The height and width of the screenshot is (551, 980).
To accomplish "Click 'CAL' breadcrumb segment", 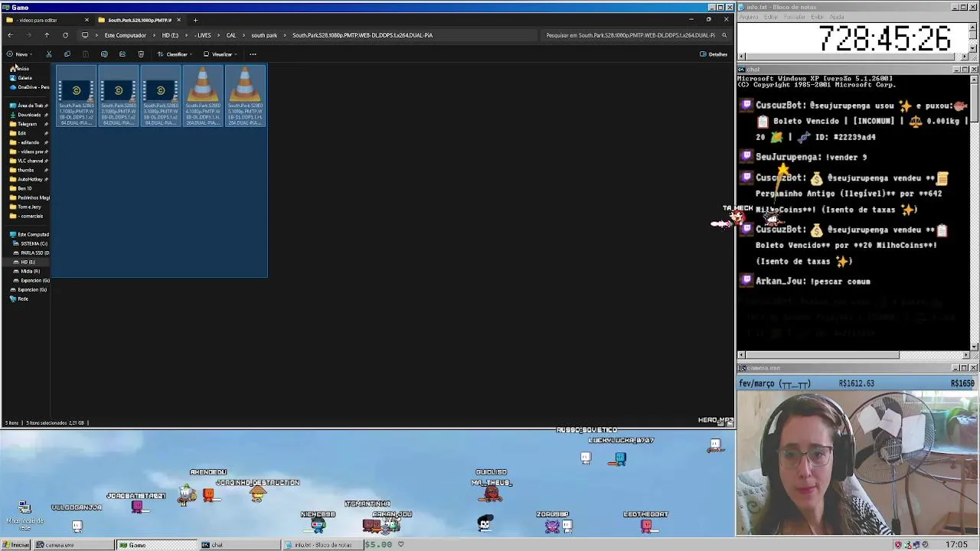I will [x=230, y=35].
